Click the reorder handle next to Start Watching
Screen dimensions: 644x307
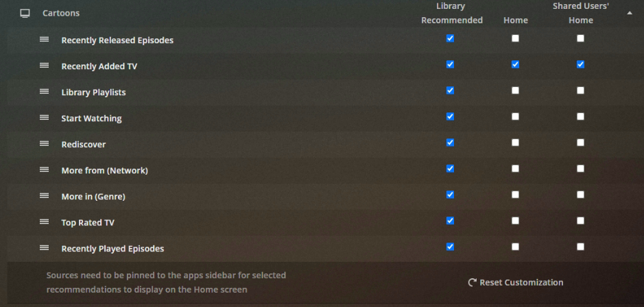click(44, 117)
